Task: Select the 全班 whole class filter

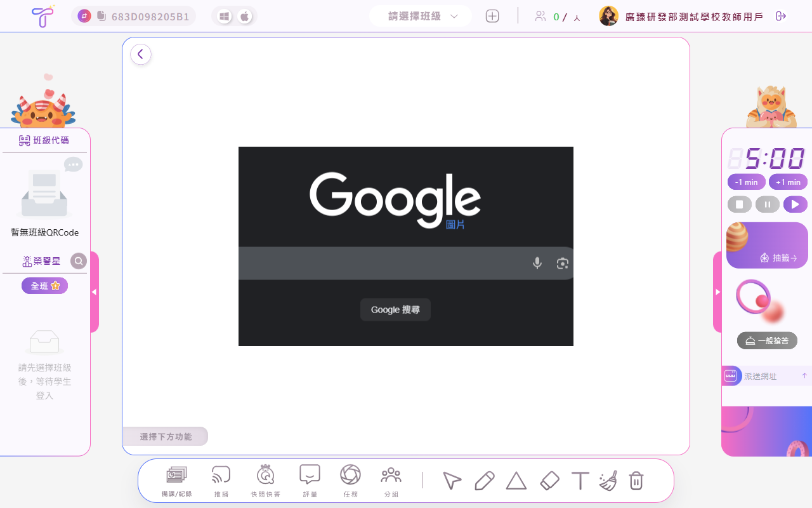Action: click(44, 286)
